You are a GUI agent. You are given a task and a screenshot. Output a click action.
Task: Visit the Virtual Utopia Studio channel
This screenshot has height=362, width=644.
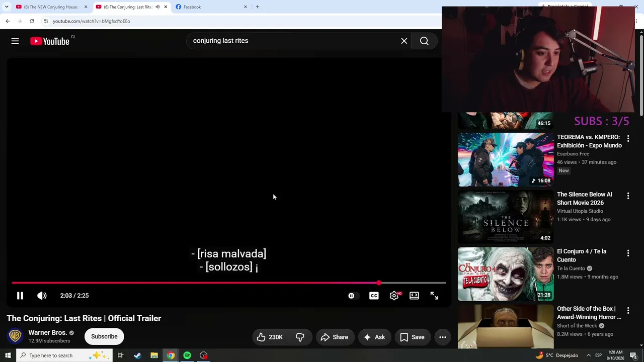point(580,211)
